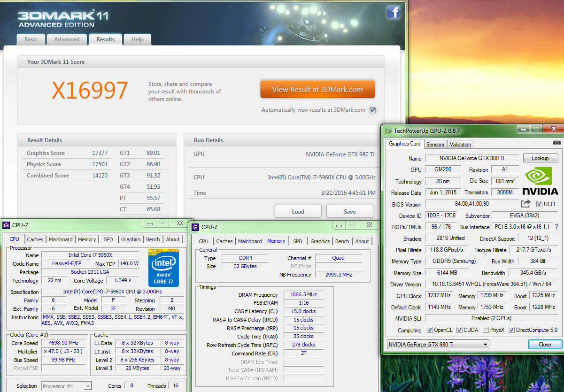Click the NB Frequency value 2999.3 MHz
Screen dimensions: 564x392
338,275
